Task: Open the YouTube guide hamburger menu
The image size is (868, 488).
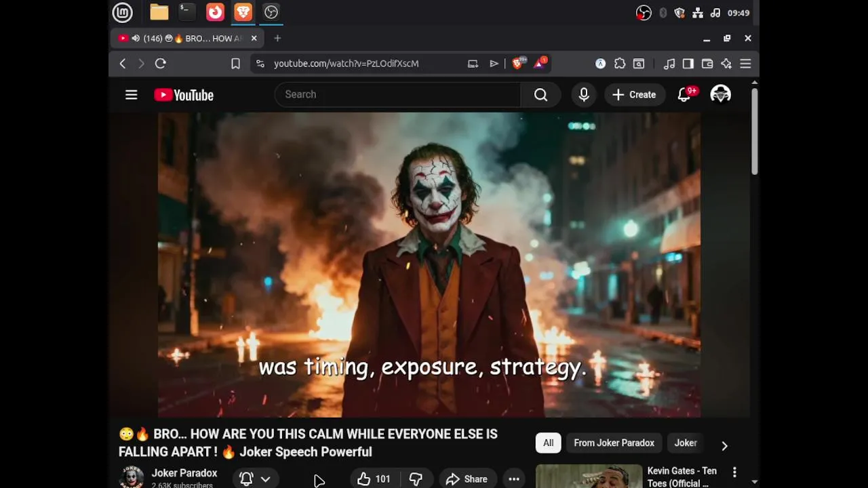Action: click(132, 95)
